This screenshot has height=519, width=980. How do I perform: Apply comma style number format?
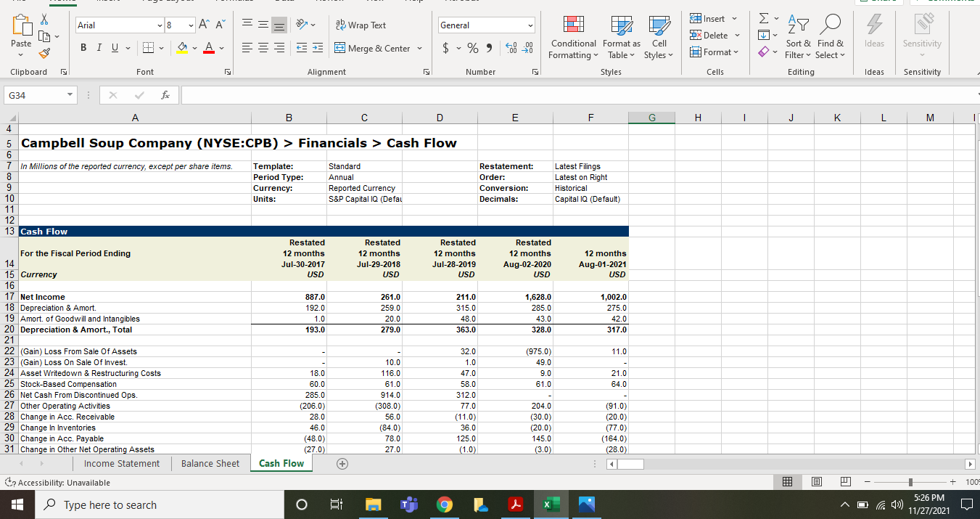pos(490,49)
